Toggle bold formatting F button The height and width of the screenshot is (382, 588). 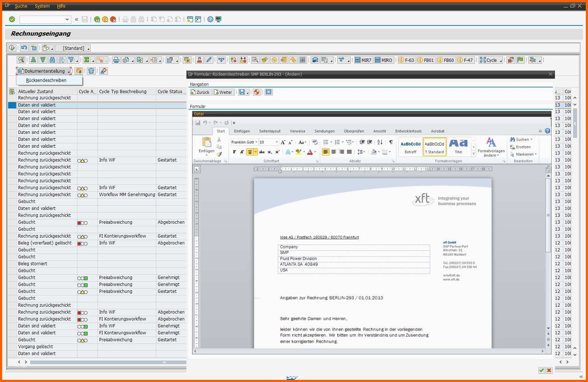pos(234,152)
